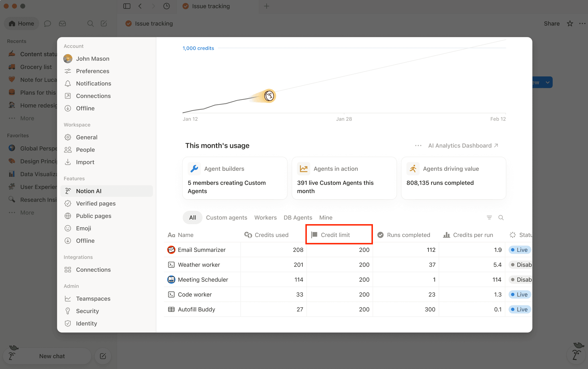Click the Agents in action chart icon
The image size is (588, 369).
tap(303, 169)
